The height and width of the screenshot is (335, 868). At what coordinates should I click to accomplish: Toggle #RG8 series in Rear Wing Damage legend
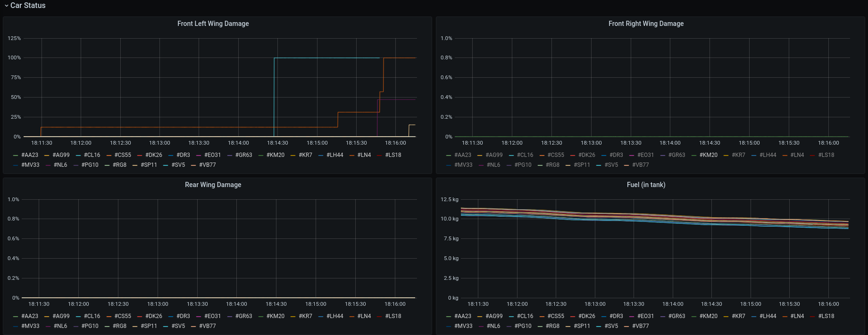[119, 326]
